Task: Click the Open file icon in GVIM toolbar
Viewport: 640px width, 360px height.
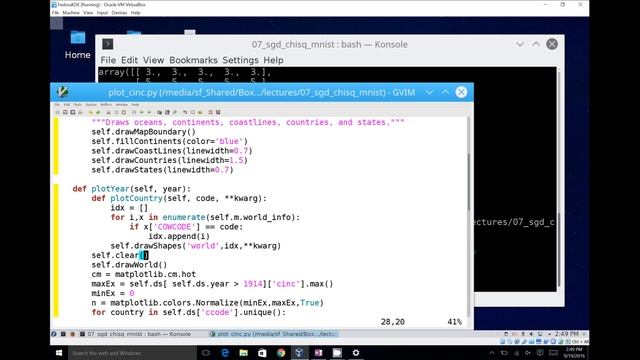Action: pyautogui.click(x=58, y=112)
